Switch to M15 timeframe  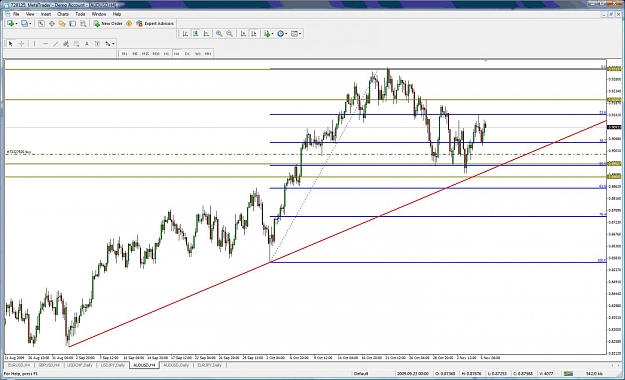click(x=145, y=54)
